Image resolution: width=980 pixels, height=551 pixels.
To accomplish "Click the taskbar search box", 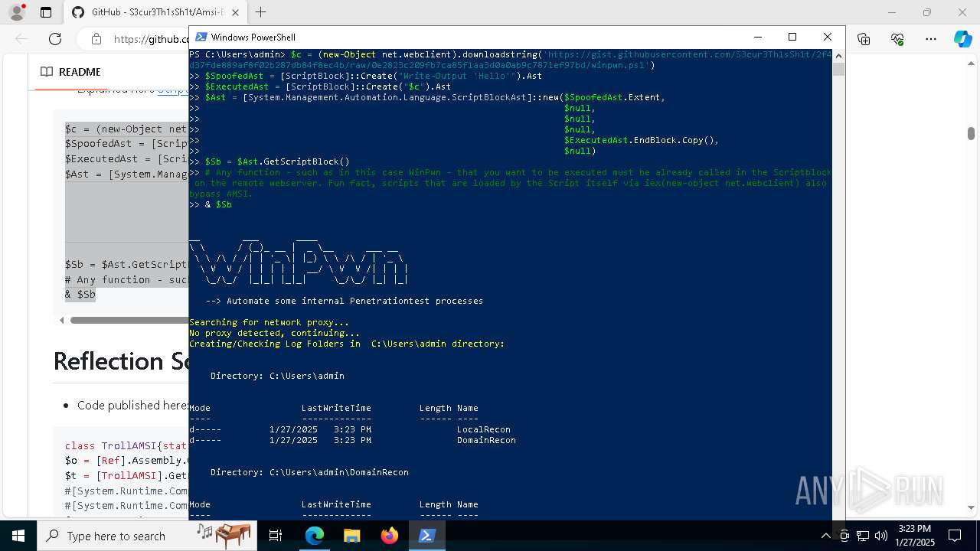I will click(145, 536).
